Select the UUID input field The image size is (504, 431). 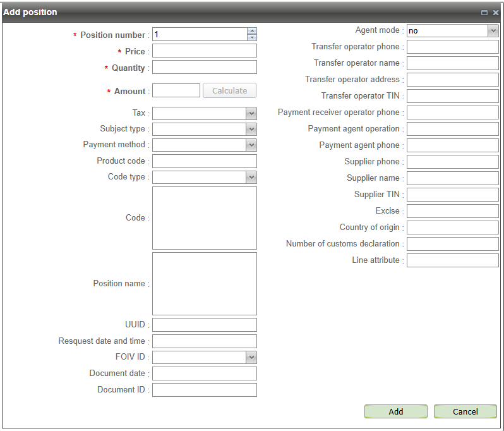(204, 325)
